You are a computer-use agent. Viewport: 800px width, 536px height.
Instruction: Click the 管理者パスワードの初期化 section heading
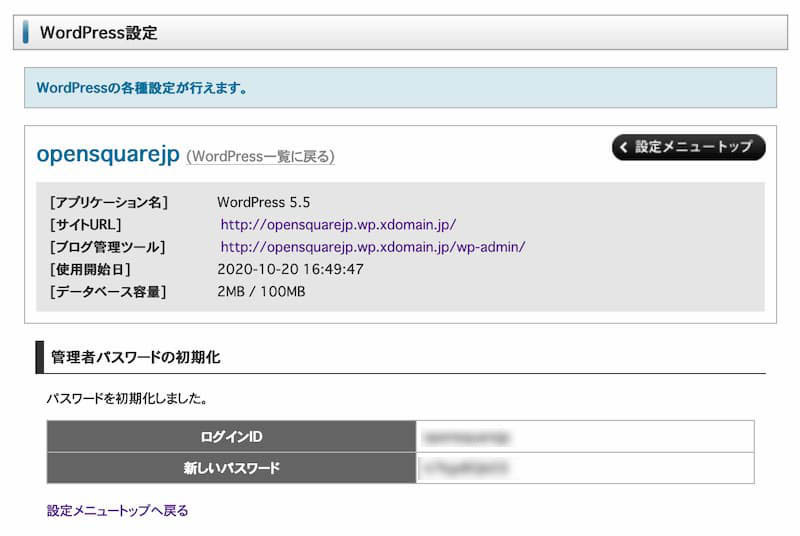[x=135, y=357]
